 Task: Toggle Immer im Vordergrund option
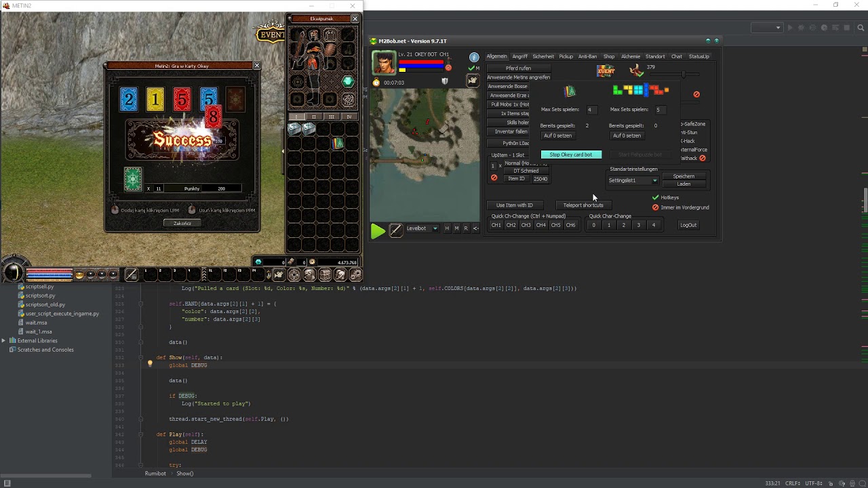655,207
